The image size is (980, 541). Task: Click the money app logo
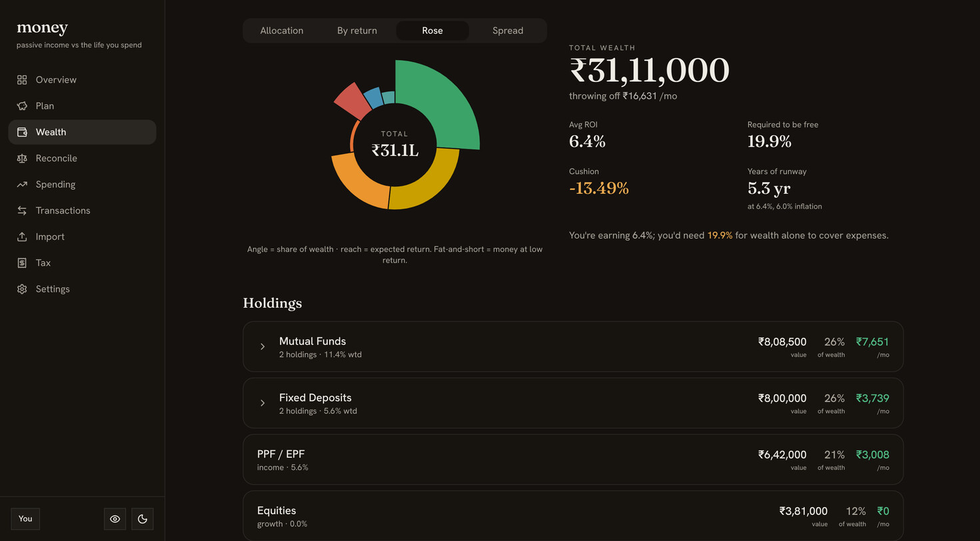coord(42,28)
